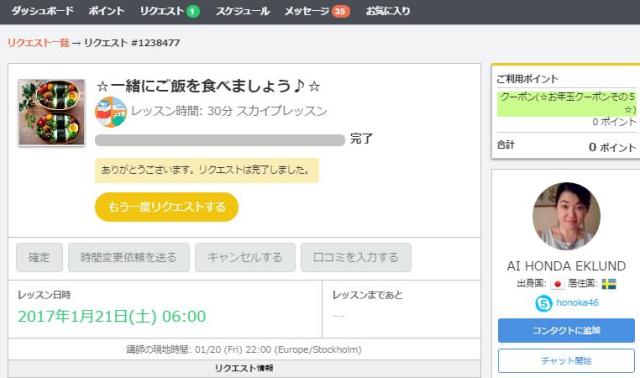Click tutor name AI HONDA EKLUND
The height and width of the screenshot is (378, 640).
567,266
